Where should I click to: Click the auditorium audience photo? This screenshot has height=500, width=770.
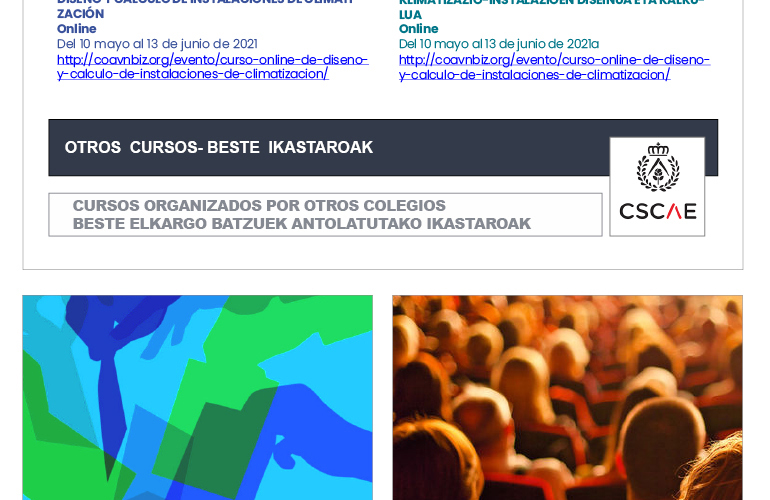[567, 398]
